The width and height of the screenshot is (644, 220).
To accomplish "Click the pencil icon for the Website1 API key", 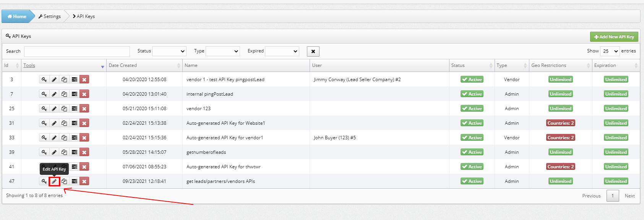I will tap(54, 123).
